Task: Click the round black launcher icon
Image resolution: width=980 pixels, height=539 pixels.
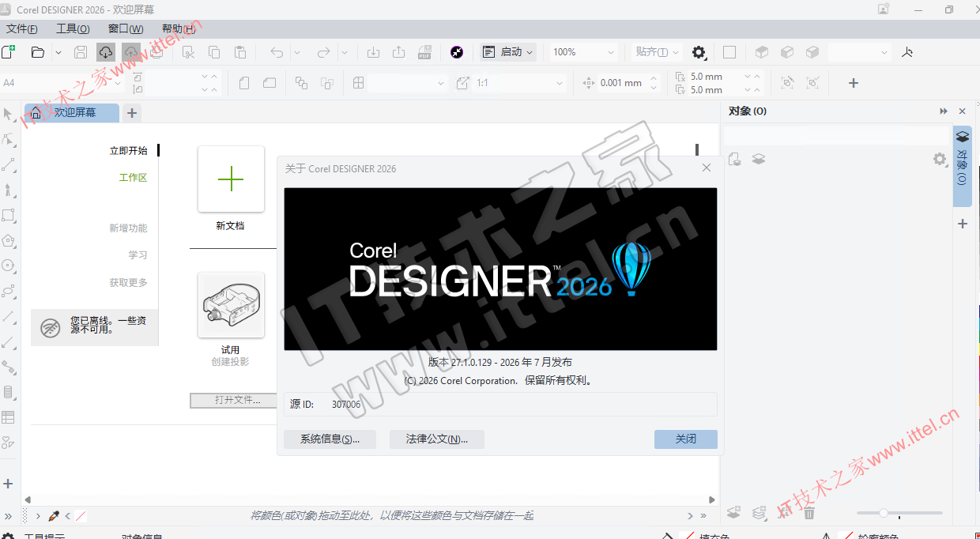Action: (x=457, y=52)
